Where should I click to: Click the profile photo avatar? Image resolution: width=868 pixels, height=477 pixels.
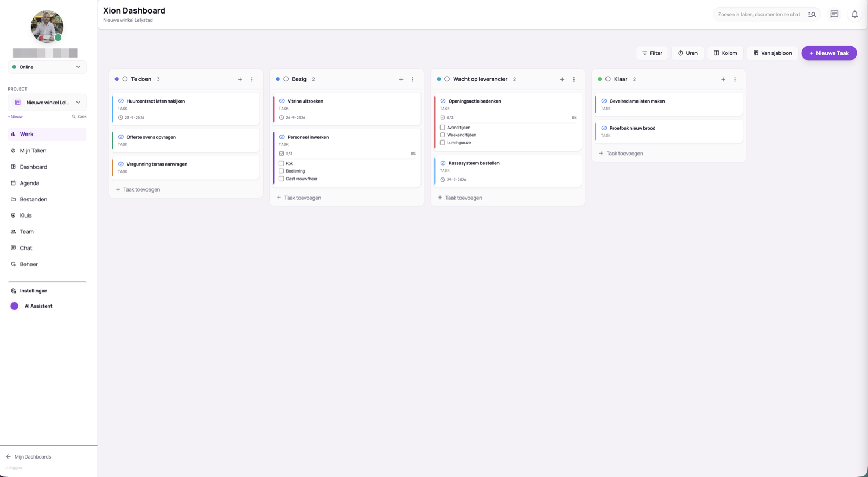(x=47, y=26)
